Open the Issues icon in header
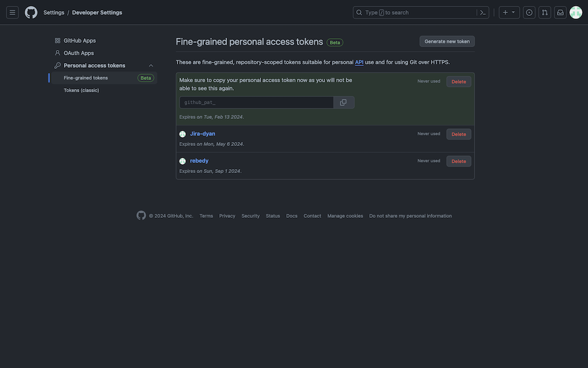The image size is (588, 368). click(x=529, y=12)
